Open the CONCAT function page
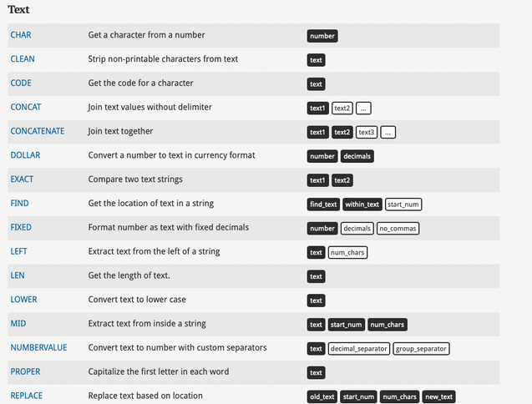 point(25,107)
